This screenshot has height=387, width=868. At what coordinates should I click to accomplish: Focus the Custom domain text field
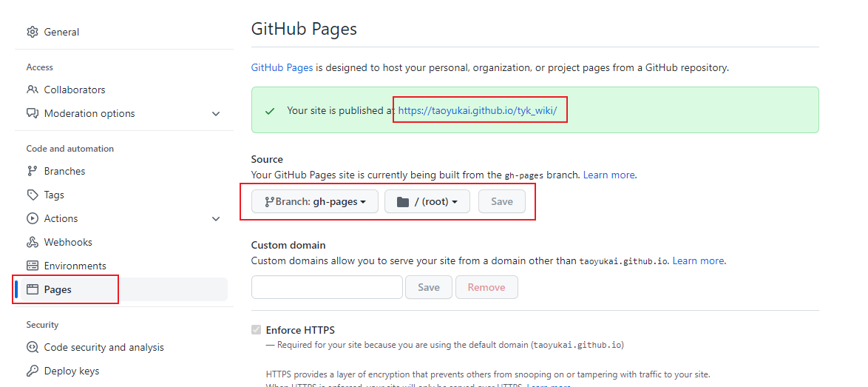(x=327, y=287)
